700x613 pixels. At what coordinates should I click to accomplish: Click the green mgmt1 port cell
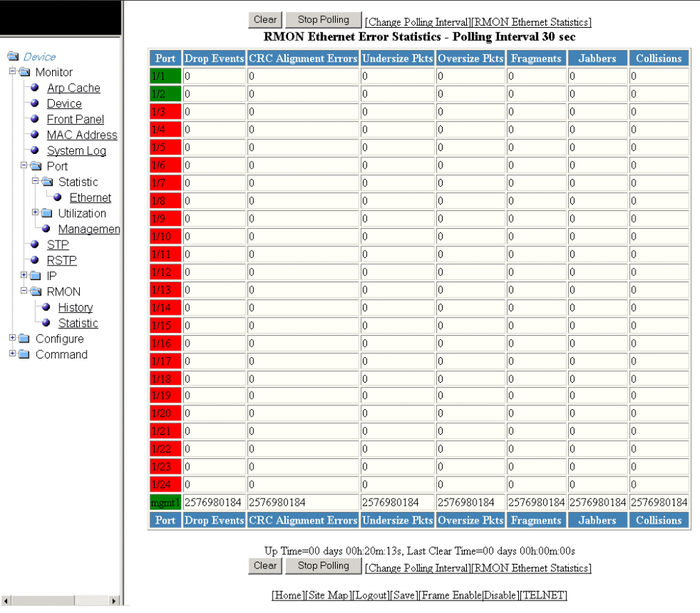[x=166, y=502]
